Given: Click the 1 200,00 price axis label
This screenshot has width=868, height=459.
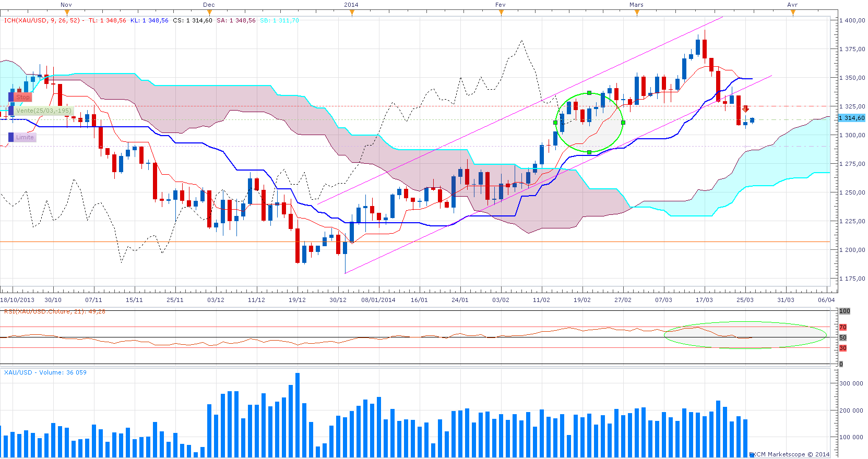Looking at the screenshot, I should point(852,250).
